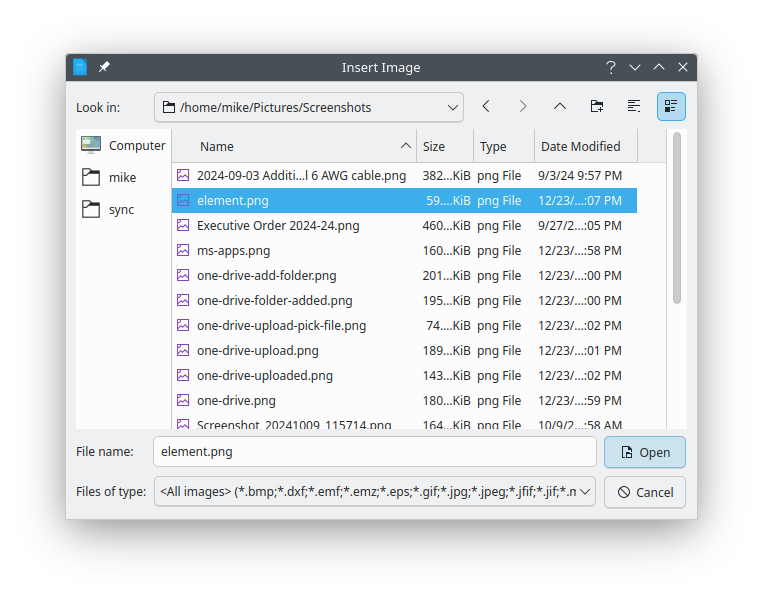The width and height of the screenshot is (763, 597).
Task: Go to parent directory up arrow
Action: coord(560,107)
